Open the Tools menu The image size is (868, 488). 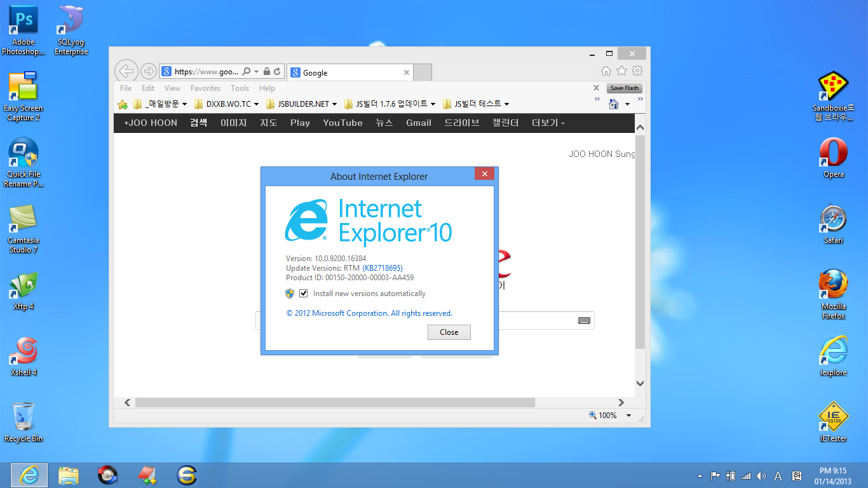tap(240, 88)
